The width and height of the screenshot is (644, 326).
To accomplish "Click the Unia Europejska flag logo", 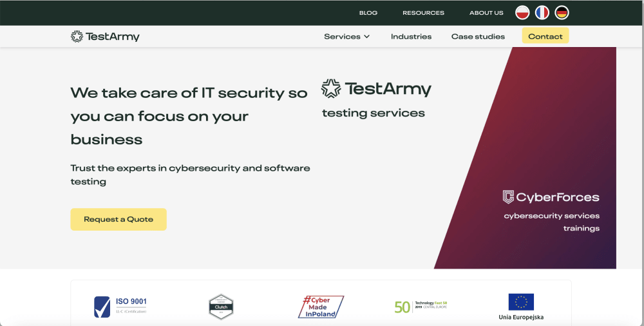I will [521, 307].
